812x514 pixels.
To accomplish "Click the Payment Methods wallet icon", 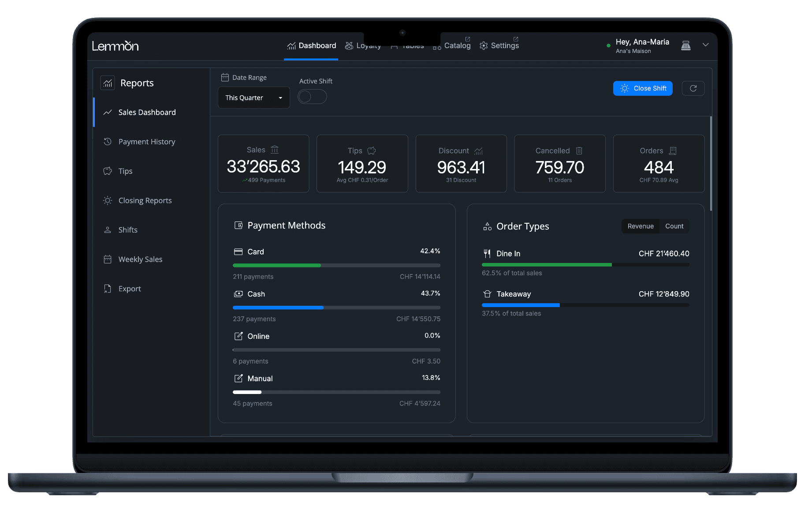I will [238, 225].
